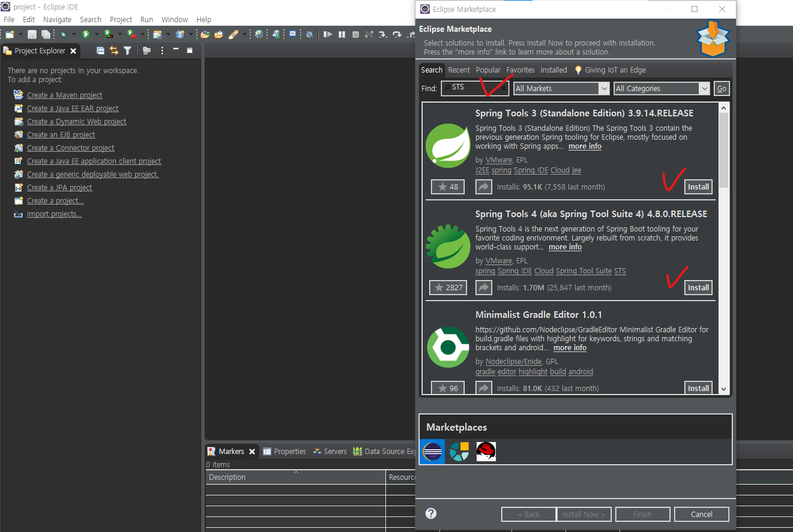
Task: Minimize the Project Explorer view
Action: pyautogui.click(x=176, y=50)
